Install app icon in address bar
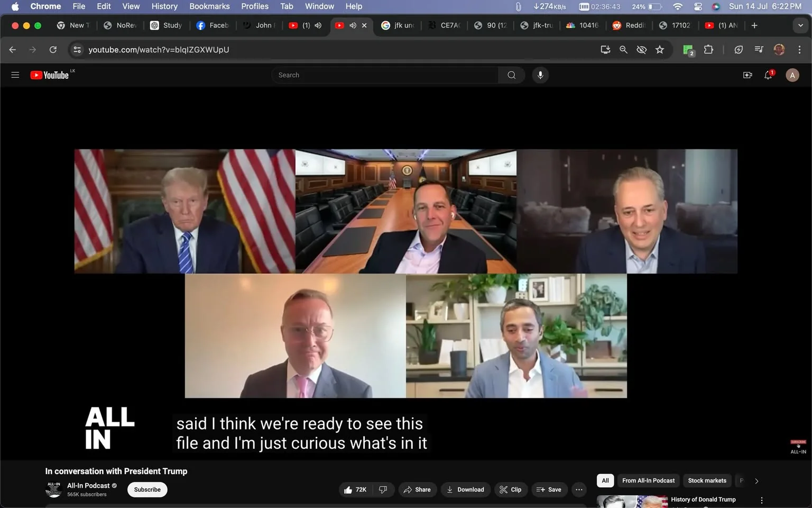 pyautogui.click(x=605, y=49)
